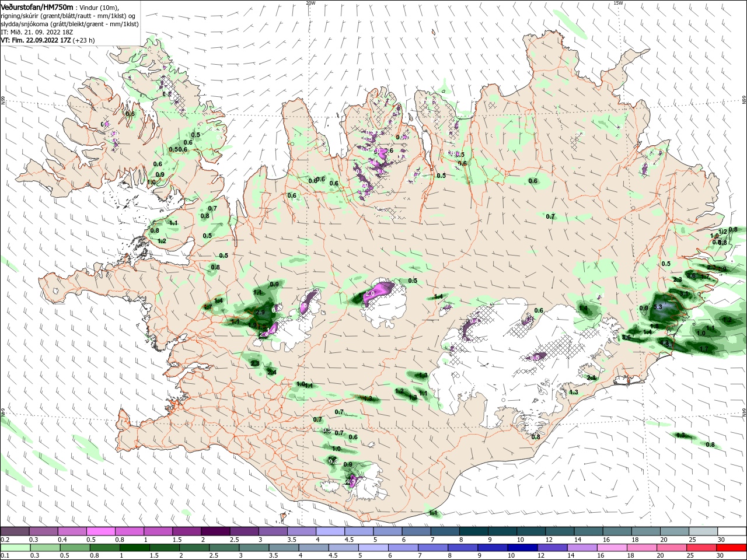This screenshot has height=560, width=747.
Task: Pick the teal 12 swatch in top legend
Action: [558, 531]
